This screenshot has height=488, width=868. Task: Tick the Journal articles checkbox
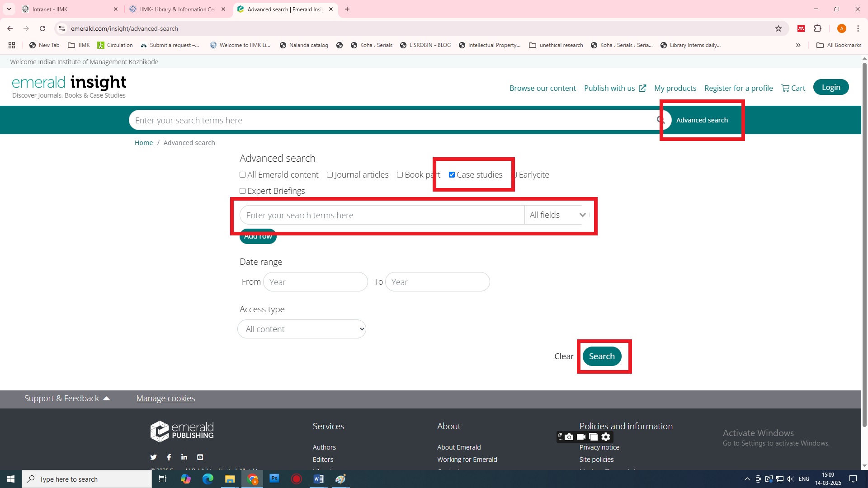330,175
